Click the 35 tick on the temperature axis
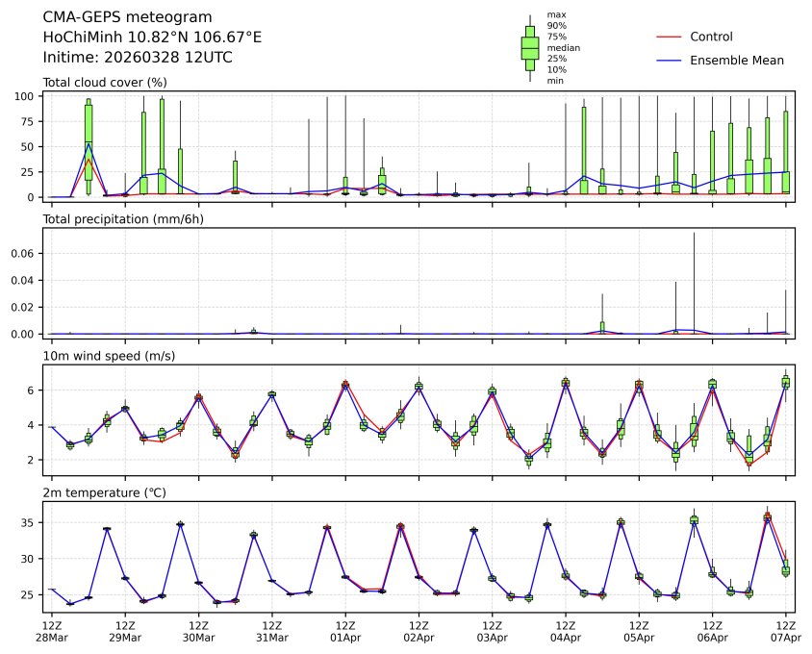Screen dimensions: 812x654 click(x=29, y=523)
